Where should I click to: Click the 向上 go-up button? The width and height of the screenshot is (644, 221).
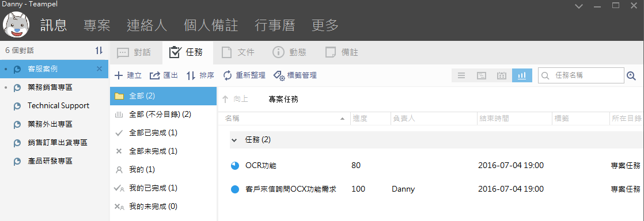[x=236, y=99]
